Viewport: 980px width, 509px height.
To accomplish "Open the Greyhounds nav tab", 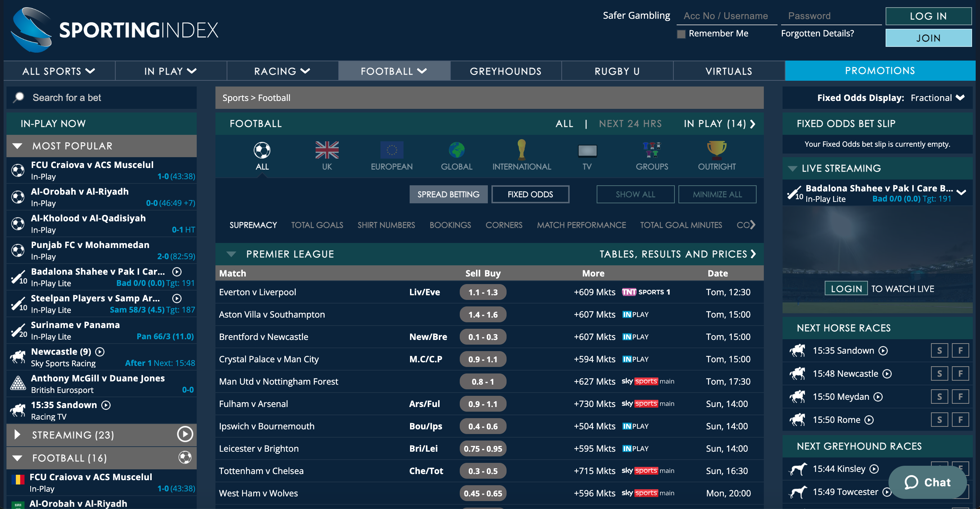I will click(x=505, y=71).
